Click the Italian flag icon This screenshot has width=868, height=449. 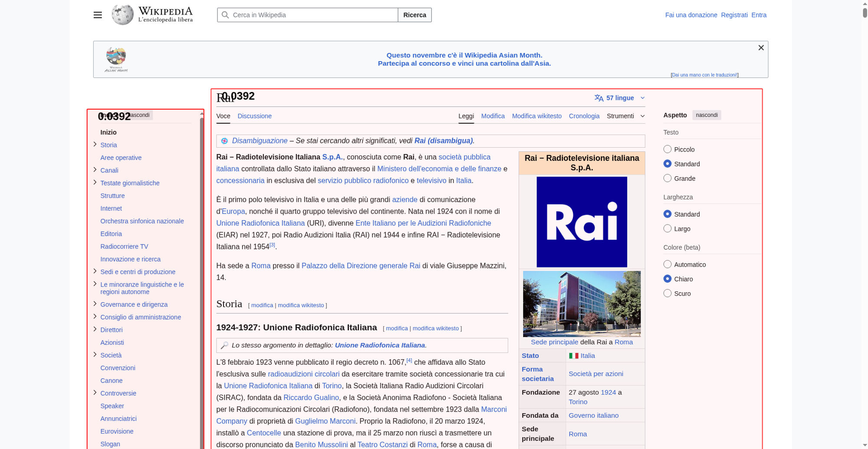pyautogui.click(x=573, y=356)
